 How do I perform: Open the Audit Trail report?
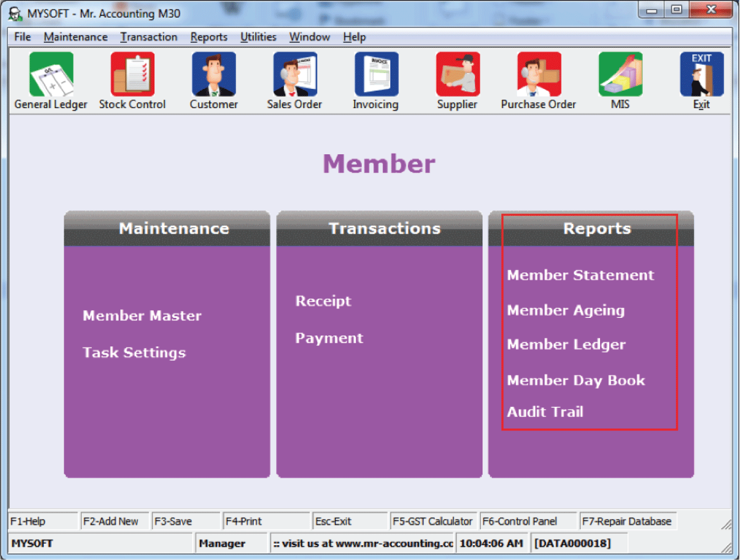pos(545,412)
